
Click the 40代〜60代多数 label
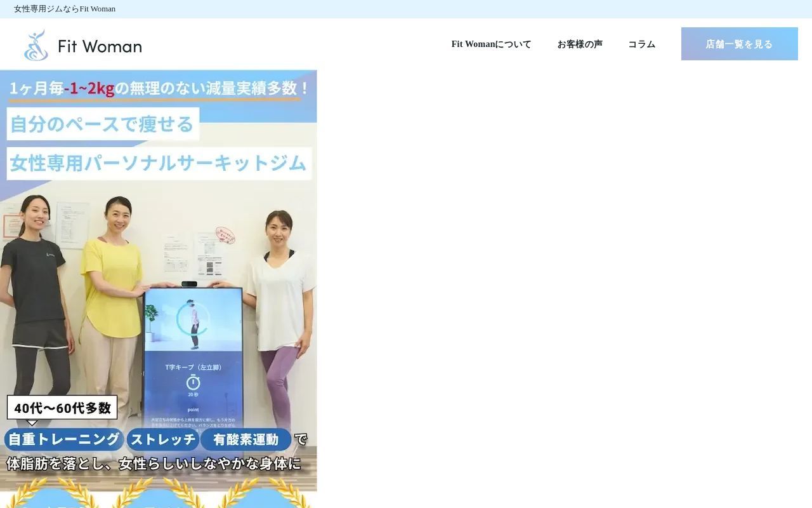pyautogui.click(x=62, y=408)
